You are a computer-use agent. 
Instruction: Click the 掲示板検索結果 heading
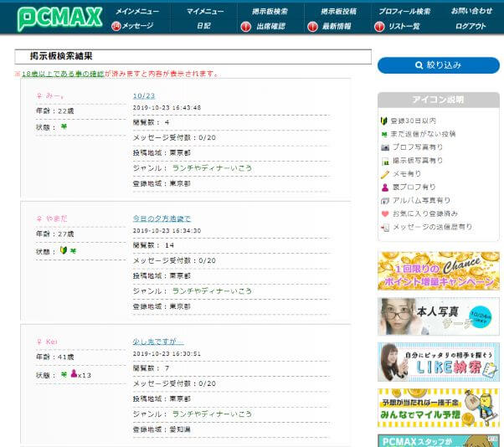click(x=61, y=56)
